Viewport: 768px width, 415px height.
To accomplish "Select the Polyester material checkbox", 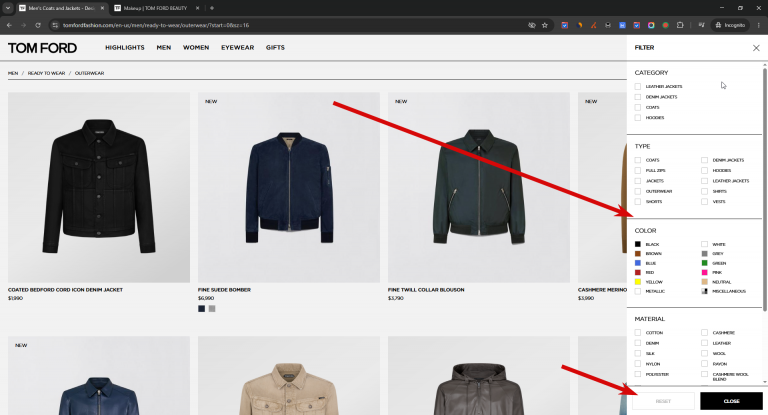I will (x=638, y=374).
